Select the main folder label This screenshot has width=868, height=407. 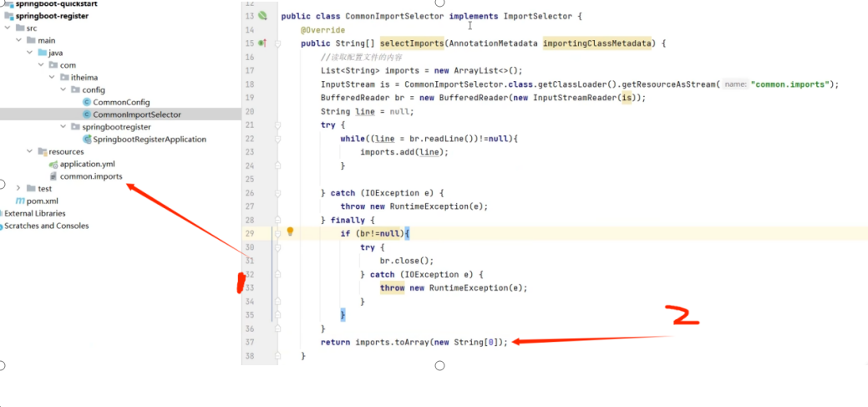[x=47, y=40]
